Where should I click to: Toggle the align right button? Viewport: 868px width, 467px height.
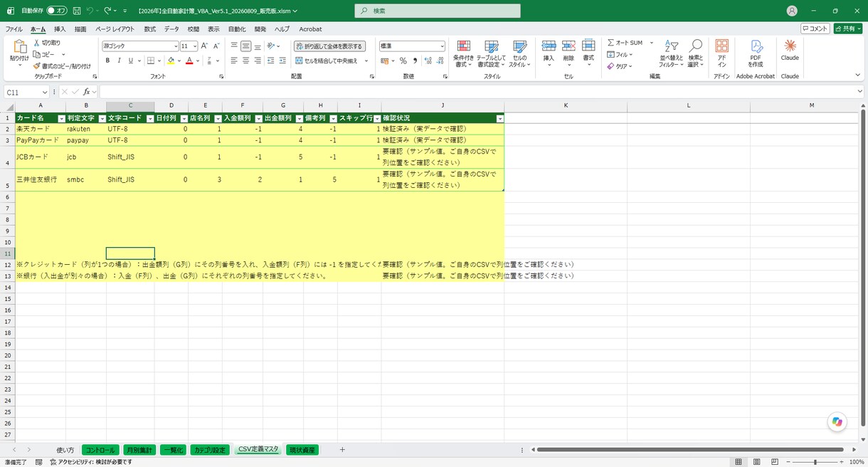(x=258, y=61)
